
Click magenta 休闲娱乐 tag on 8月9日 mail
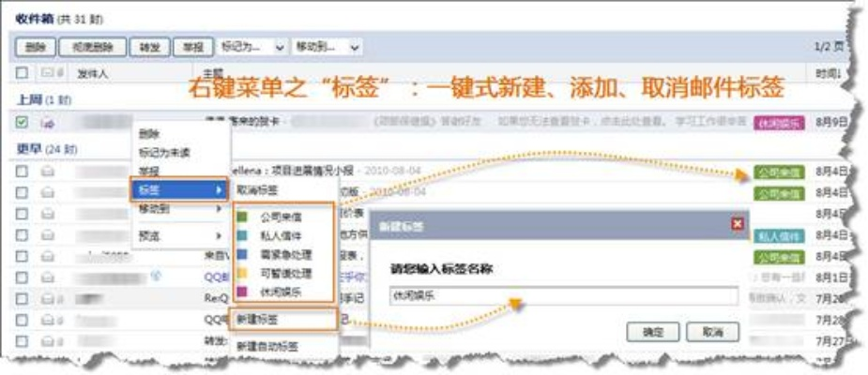click(x=779, y=123)
